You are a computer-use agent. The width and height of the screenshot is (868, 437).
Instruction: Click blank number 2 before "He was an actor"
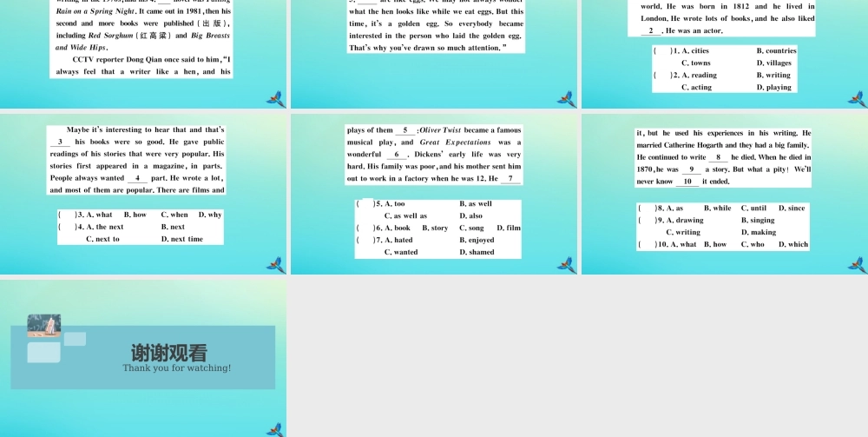[x=651, y=31]
